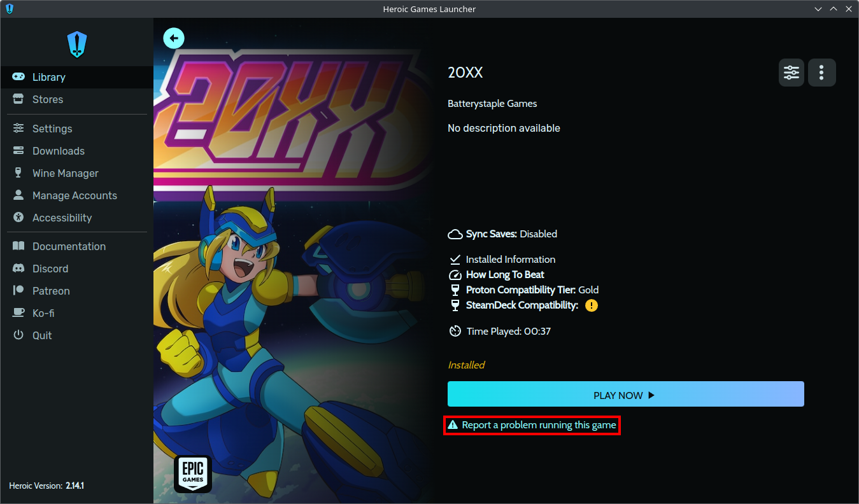
Task: Click the Accessibility icon in sidebar
Action: (18, 218)
